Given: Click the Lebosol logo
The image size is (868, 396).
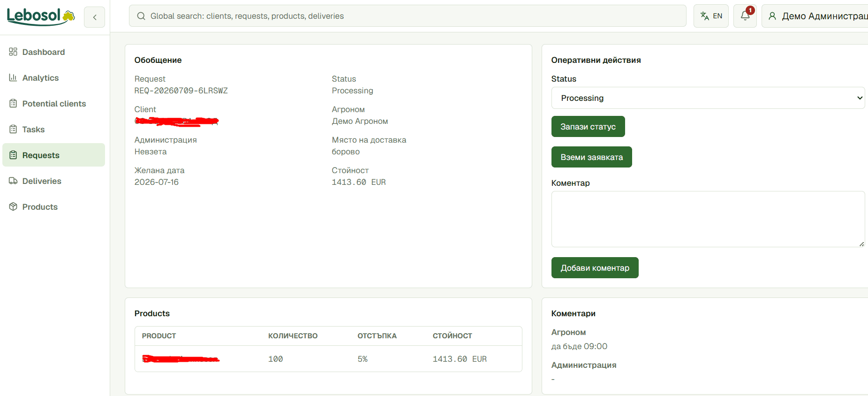Looking at the screenshot, I should coord(41,16).
